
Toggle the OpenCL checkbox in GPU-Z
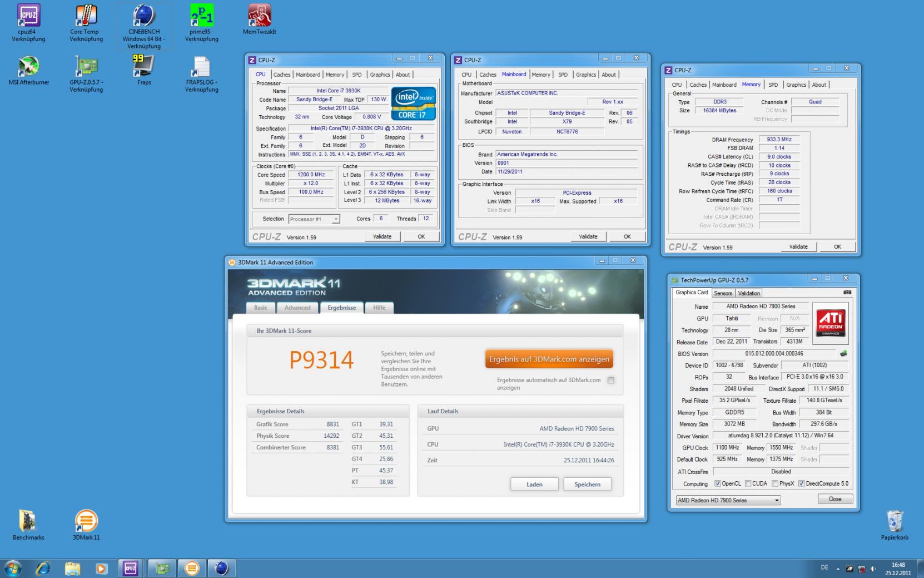click(718, 483)
